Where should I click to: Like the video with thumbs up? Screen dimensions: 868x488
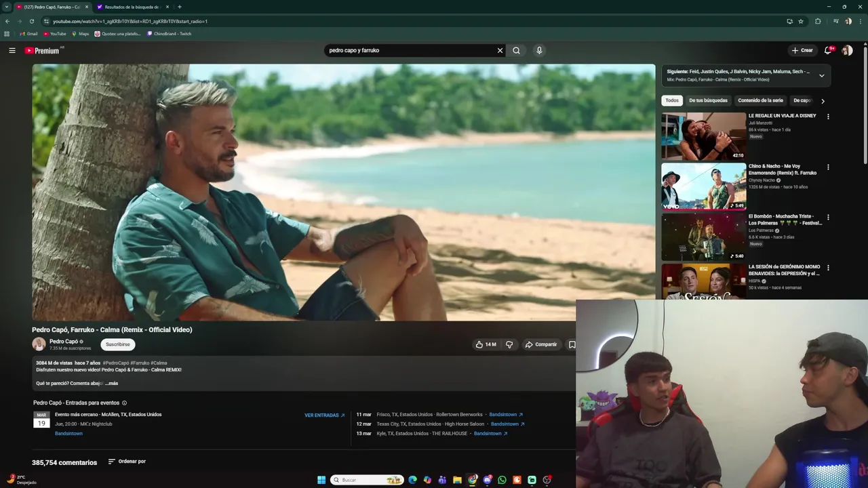tap(486, 344)
